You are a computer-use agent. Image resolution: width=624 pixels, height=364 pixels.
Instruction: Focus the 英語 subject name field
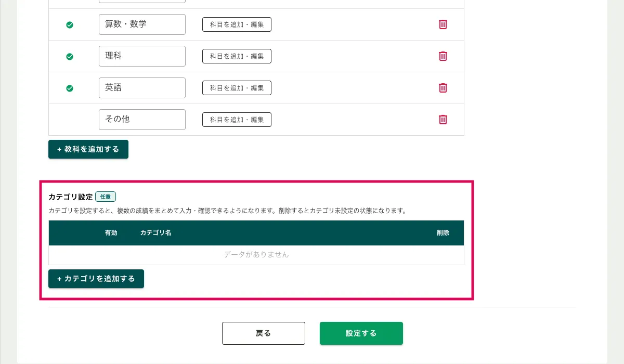[142, 88]
